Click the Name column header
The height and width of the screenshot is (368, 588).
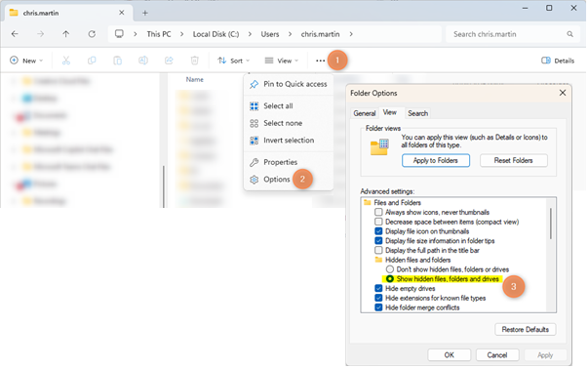pyautogui.click(x=195, y=80)
